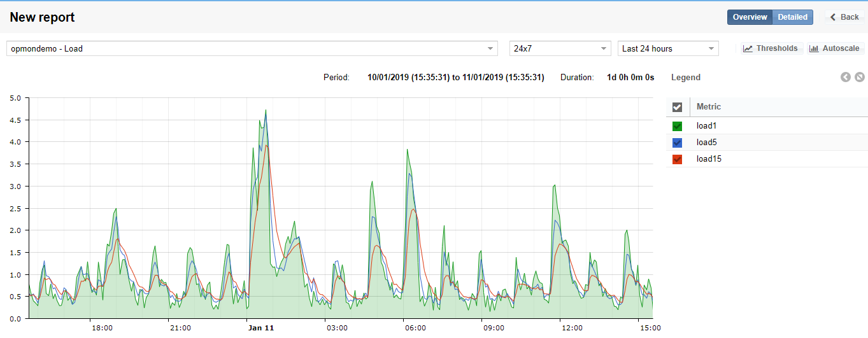This screenshot has height=338, width=868.
Task: Click the load1 metric row label
Action: (x=707, y=126)
